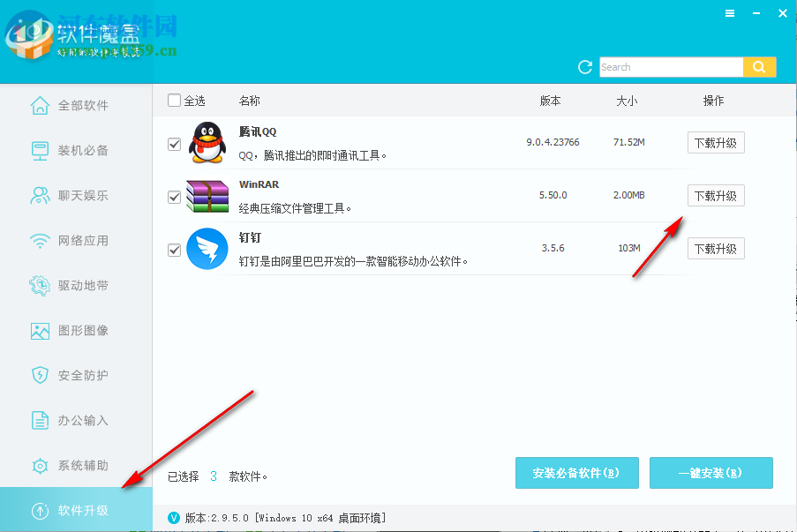Uncheck the 腾讯QQ checkbox
The image size is (797, 532).
(x=175, y=144)
